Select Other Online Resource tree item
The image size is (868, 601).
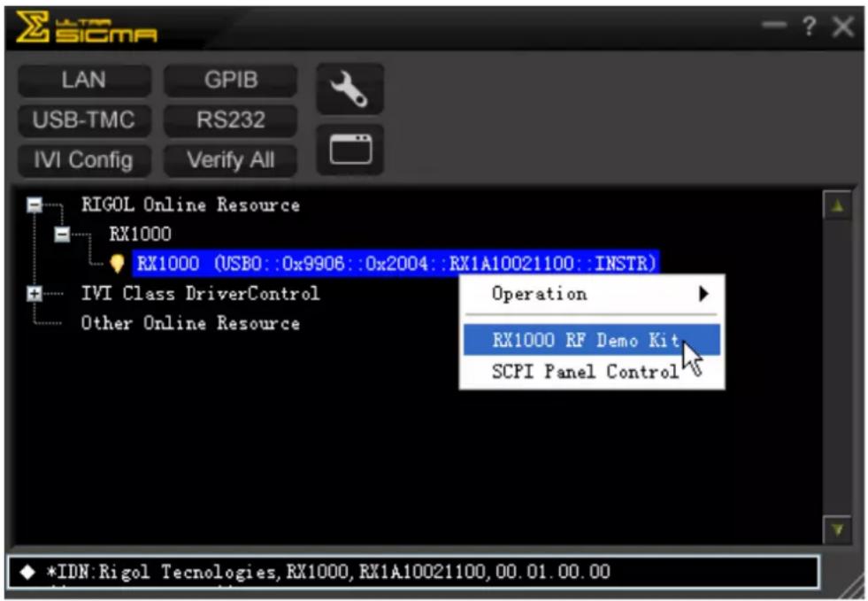(x=190, y=323)
